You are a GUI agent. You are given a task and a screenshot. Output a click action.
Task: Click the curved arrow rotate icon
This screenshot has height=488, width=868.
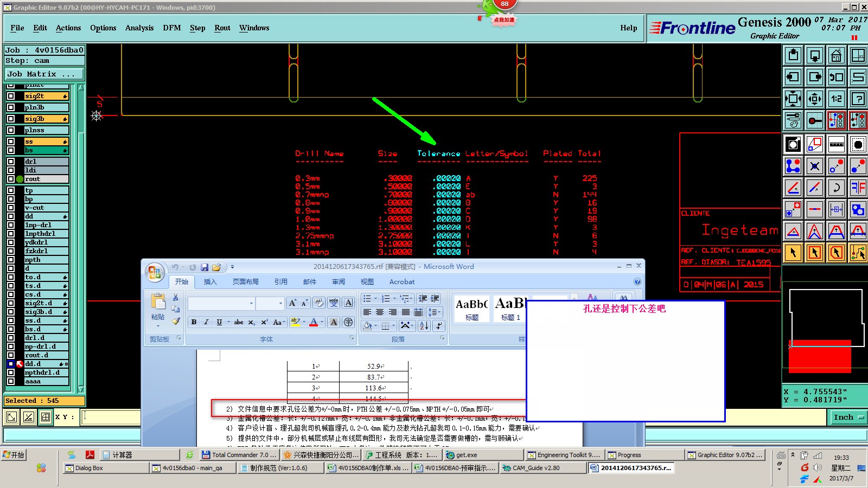tap(836, 188)
